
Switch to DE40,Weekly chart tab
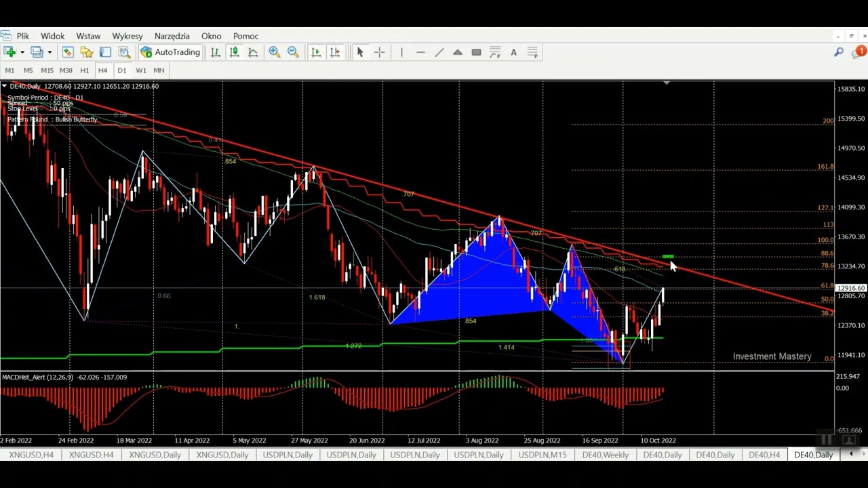point(605,455)
